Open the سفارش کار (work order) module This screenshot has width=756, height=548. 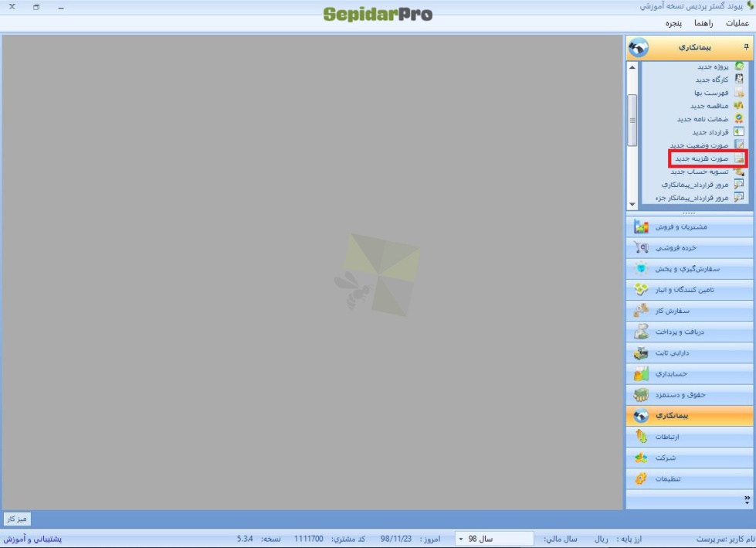[689, 311]
